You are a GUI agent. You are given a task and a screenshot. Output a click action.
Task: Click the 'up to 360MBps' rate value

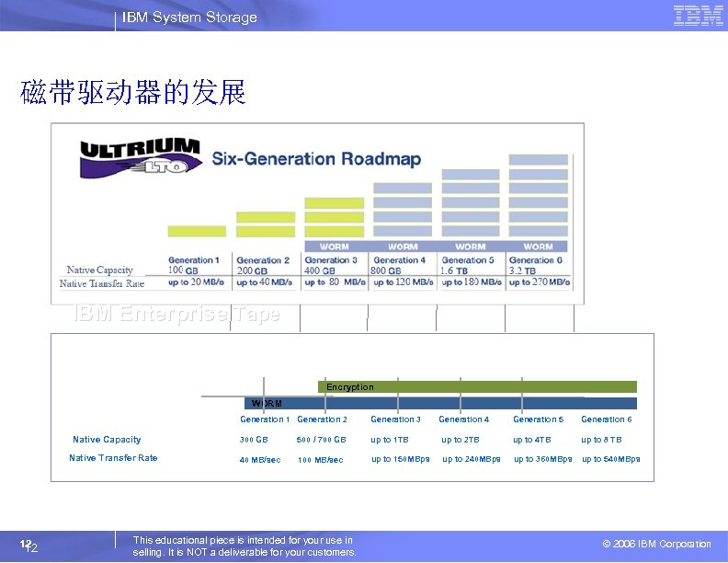tap(542, 459)
